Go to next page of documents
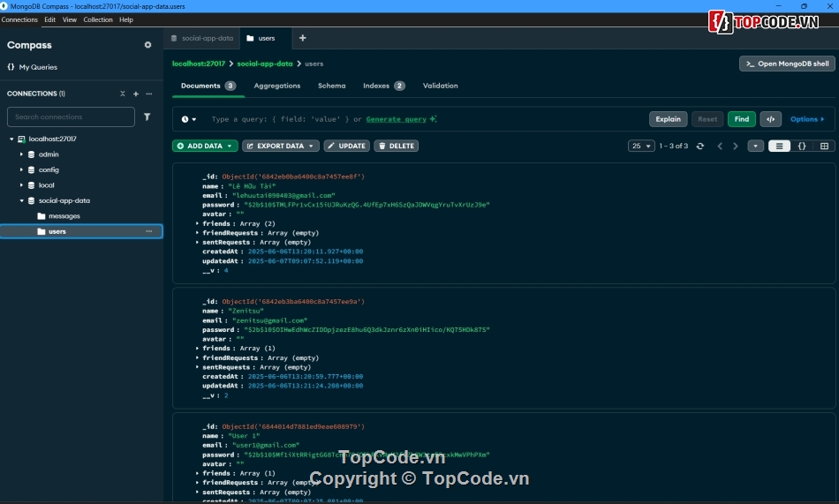The height and width of the screenshot is (504, 839). (x=735, y=146)
